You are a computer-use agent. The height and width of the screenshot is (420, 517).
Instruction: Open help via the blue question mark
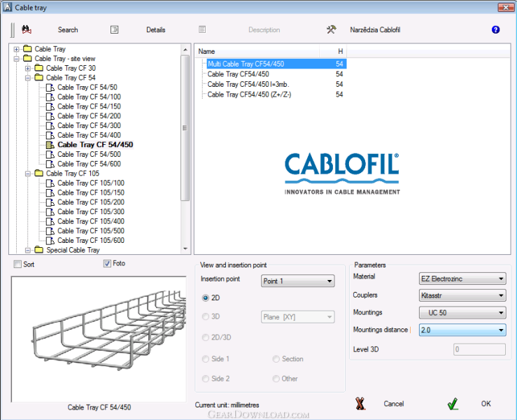495,29
